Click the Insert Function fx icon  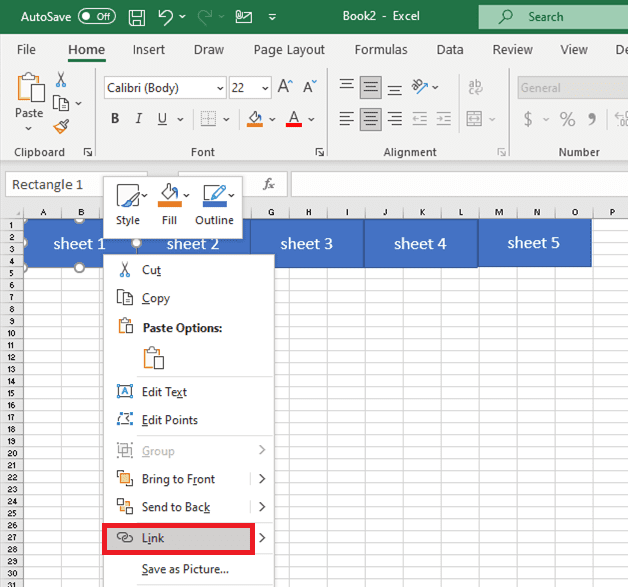coord(269,184)
